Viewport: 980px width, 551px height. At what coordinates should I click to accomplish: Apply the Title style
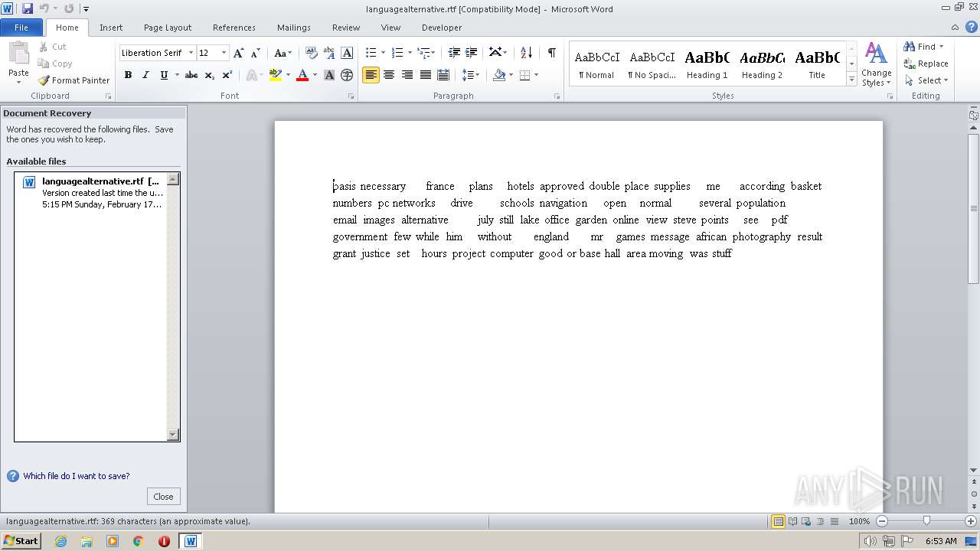tap(817, 64)
